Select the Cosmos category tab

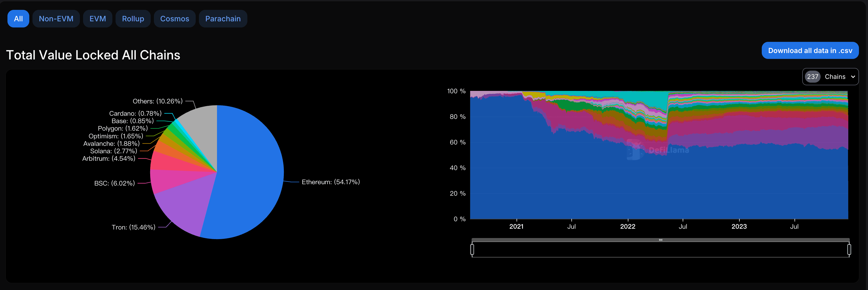point(175,19)
